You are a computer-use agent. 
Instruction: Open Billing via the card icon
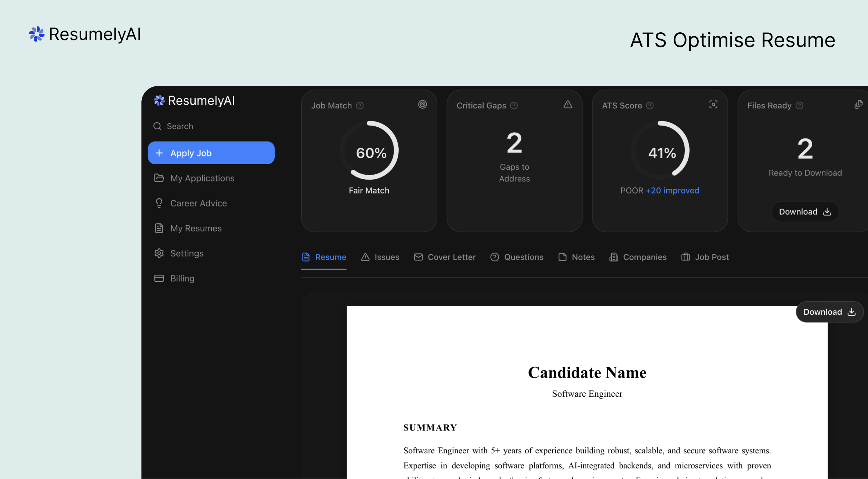pyautogui.click(x=159, y=278)
